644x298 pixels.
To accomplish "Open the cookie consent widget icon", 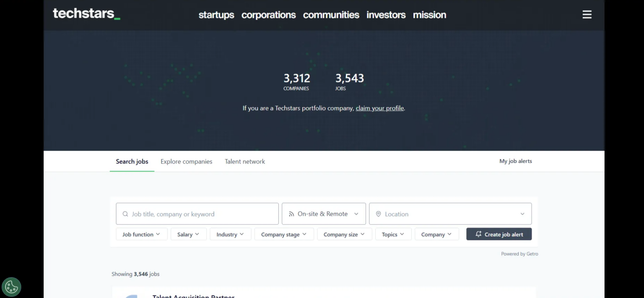I will tap(11, 287).
